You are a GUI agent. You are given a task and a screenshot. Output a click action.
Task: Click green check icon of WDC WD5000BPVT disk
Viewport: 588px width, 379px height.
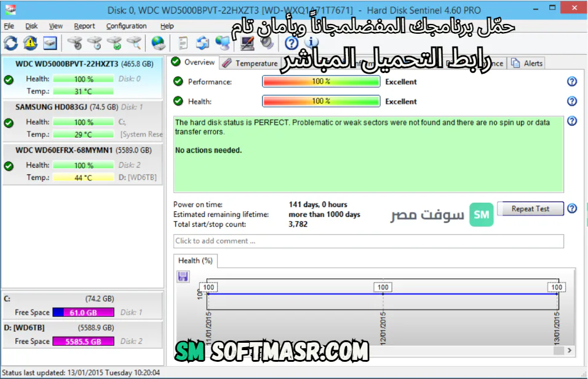point(9,80)
